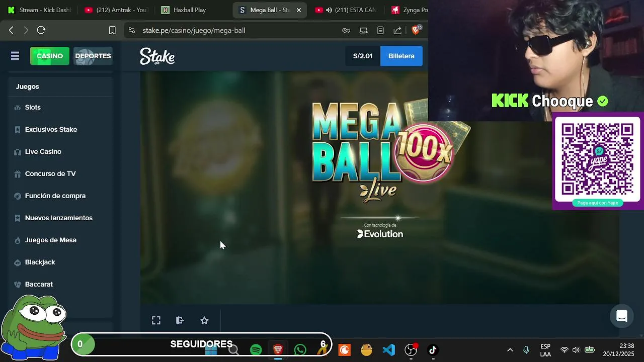Click the Juegos sidebar heading
Image resolution: width=644 pixels, height=362 pixels.
pyautogui.click(x=28, y=86)
